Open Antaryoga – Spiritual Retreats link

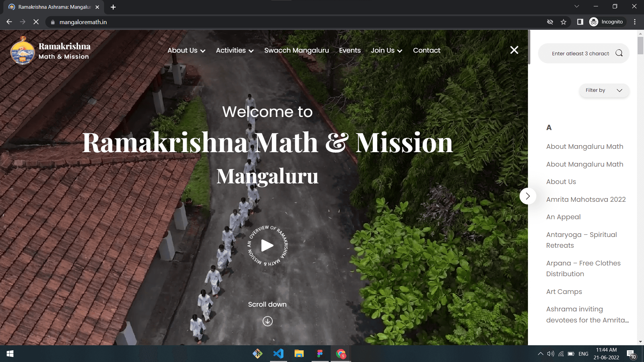pos(582,240)
